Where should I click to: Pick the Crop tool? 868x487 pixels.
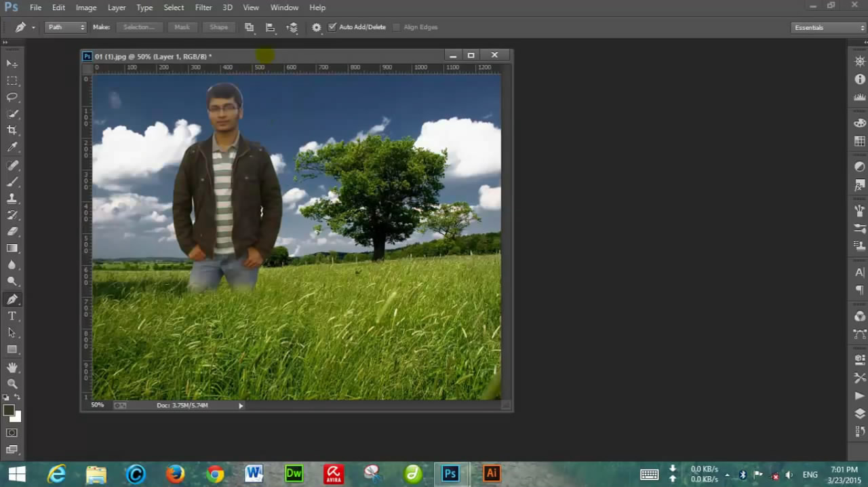[12, 130]
